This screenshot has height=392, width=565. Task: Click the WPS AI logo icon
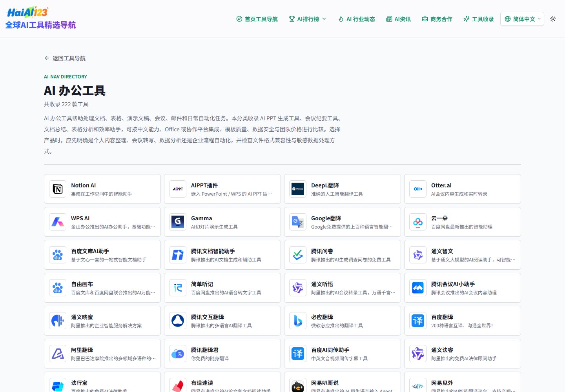pyautogui.click(x=58, y=222)
